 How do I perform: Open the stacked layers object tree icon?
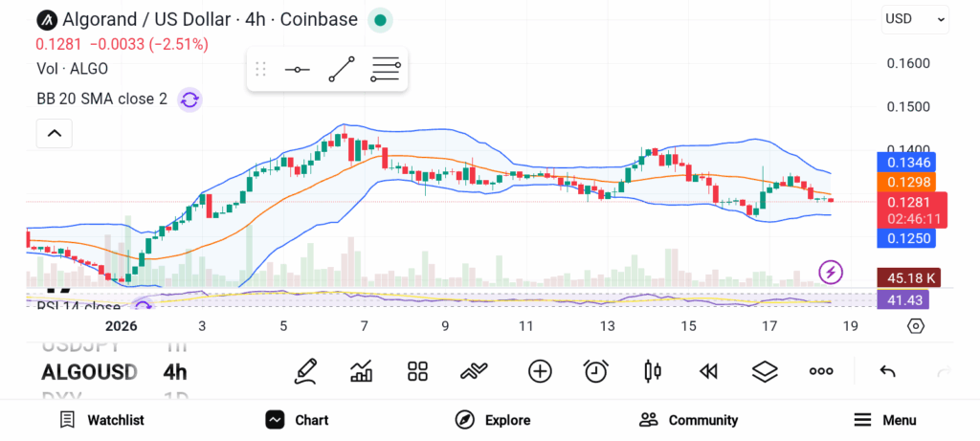click(765, 371)
